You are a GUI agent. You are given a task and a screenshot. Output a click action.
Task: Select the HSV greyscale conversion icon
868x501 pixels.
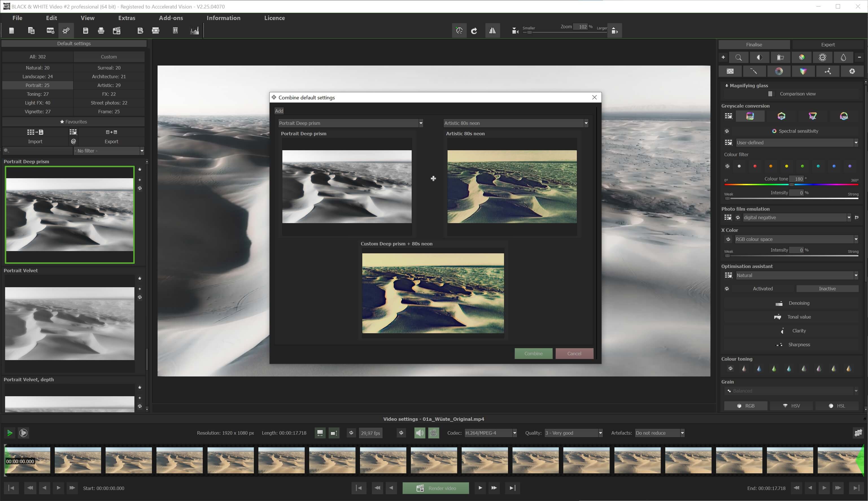[x=781, y=116]
